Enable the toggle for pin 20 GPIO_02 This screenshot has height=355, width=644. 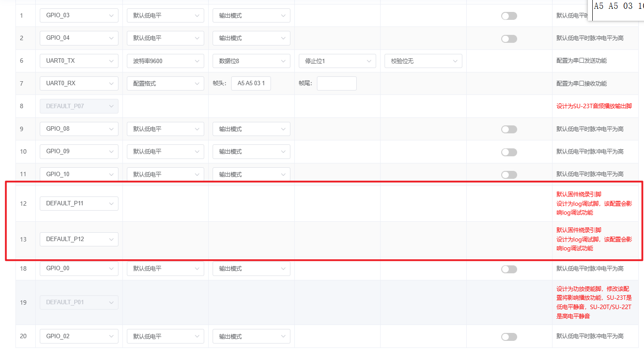(x=509, y=337)
